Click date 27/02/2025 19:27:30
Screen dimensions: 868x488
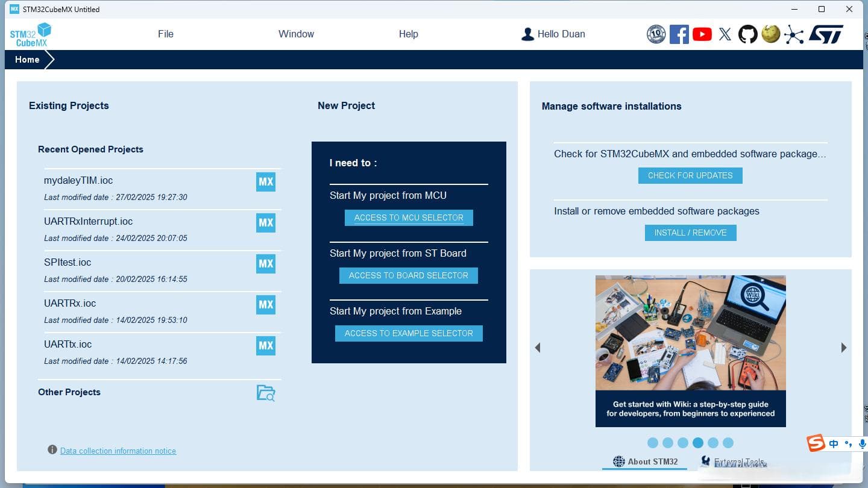tap(151, 197)
